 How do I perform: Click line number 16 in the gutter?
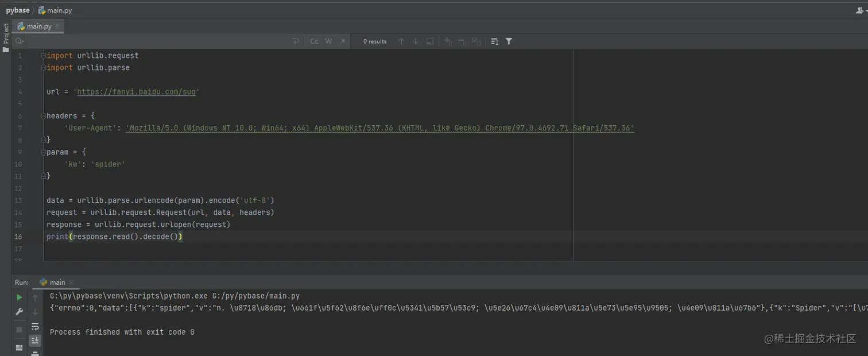[19, 237]
